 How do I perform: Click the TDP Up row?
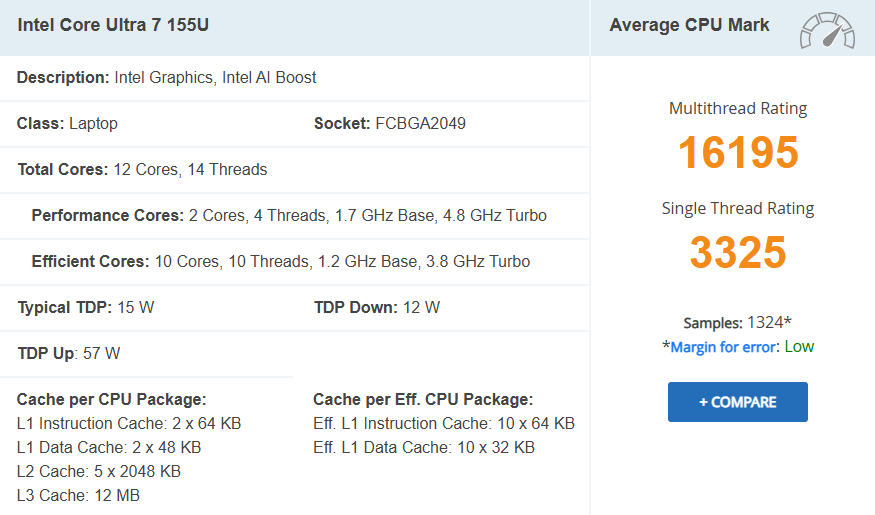point(69,353)
